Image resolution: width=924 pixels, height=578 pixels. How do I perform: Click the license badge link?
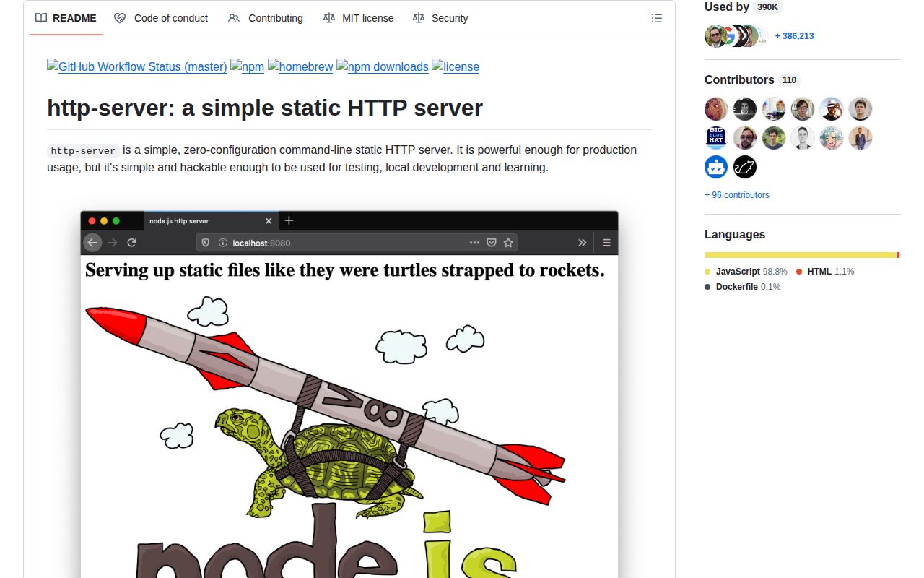click(x=456, y=66)
